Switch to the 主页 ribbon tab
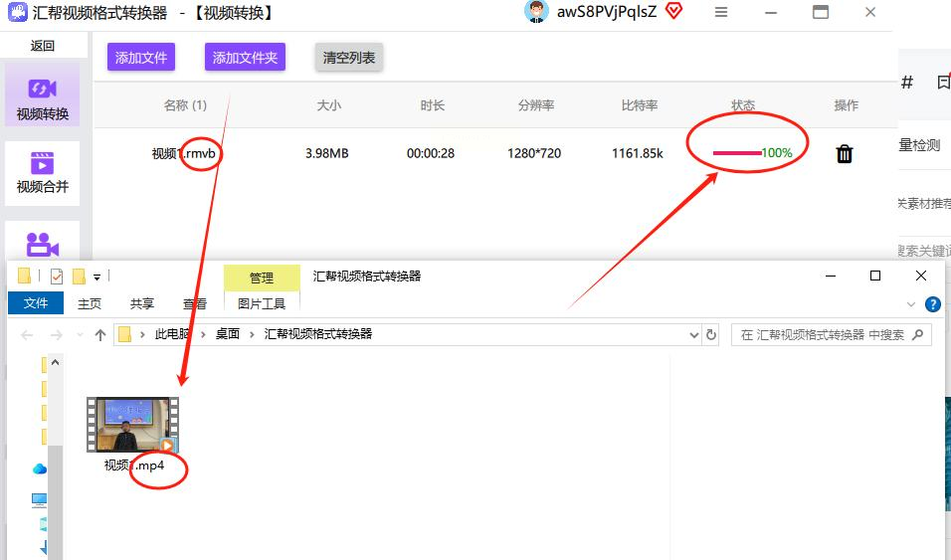 click(90, 303)
